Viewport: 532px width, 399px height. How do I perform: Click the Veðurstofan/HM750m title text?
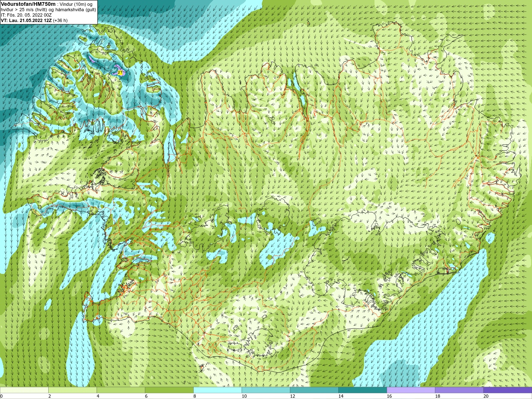tap(28, 4)
